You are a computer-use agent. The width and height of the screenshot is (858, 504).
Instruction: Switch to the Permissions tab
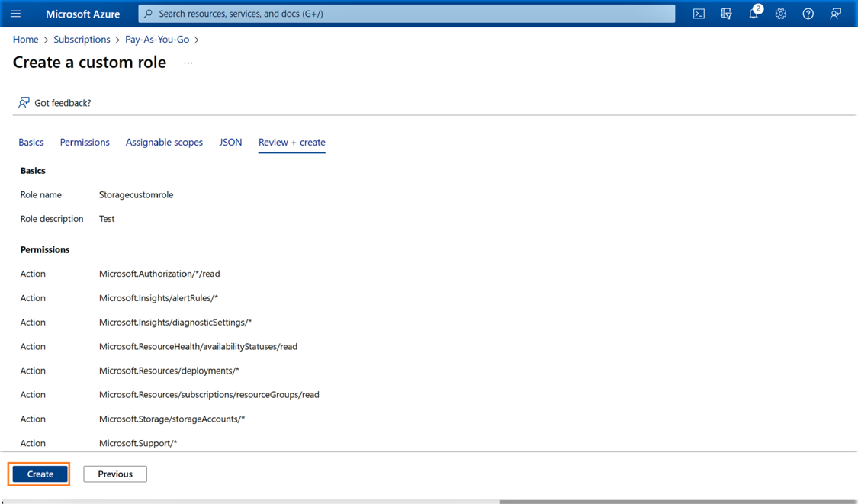[x=85, y=143]
